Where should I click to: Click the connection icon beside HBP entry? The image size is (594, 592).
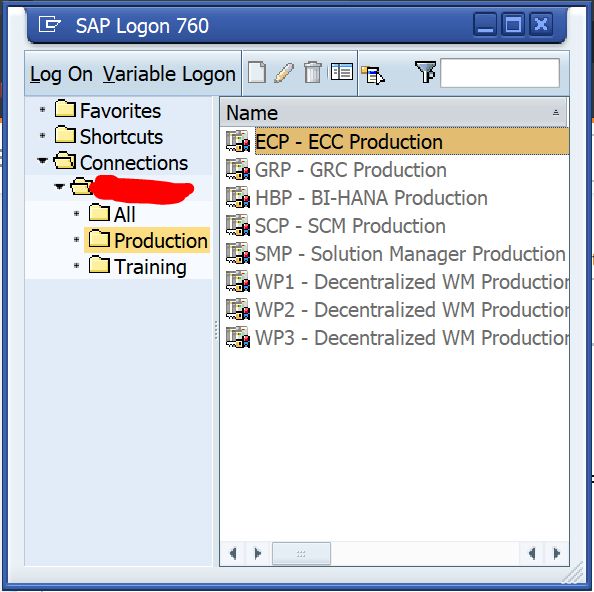coord(238,197)
